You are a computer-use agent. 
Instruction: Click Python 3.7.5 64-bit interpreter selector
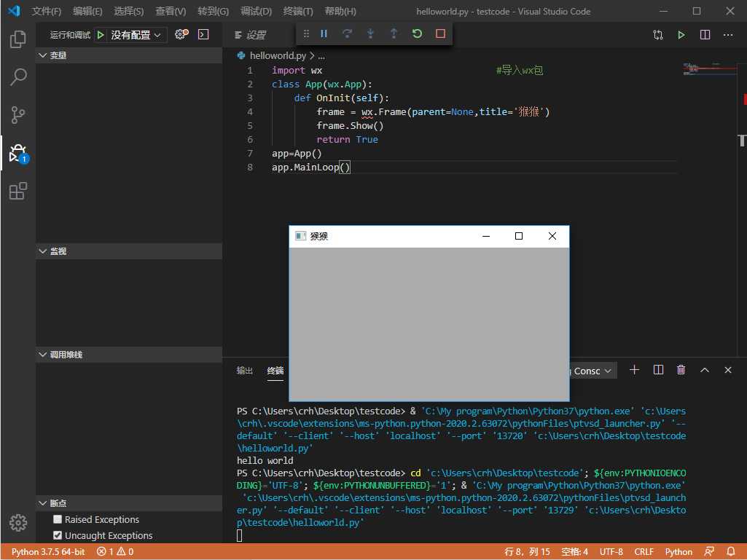click(48, 551)
